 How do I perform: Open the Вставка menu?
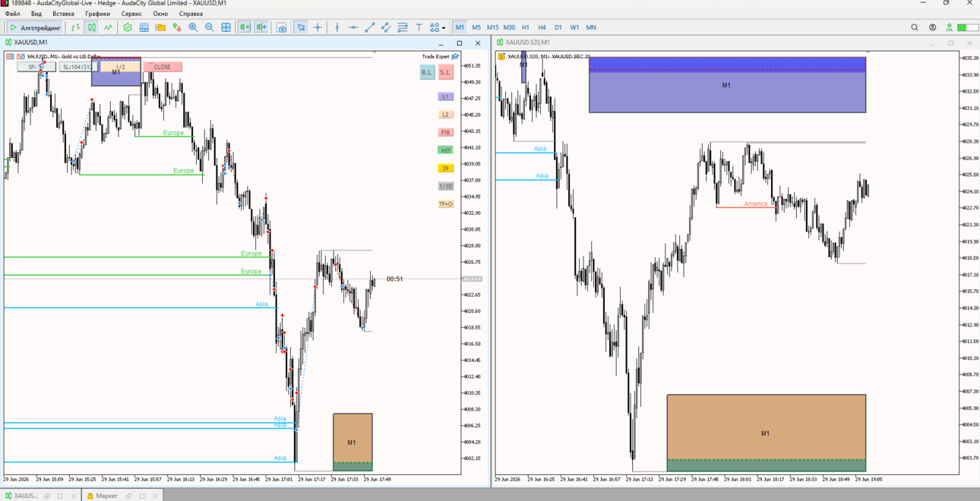tap(63, 14)
